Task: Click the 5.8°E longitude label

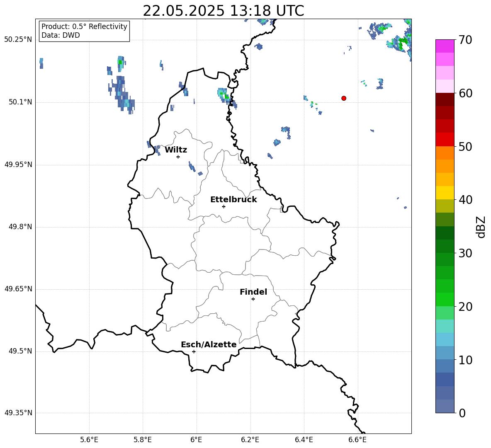Action: (143, 440)
